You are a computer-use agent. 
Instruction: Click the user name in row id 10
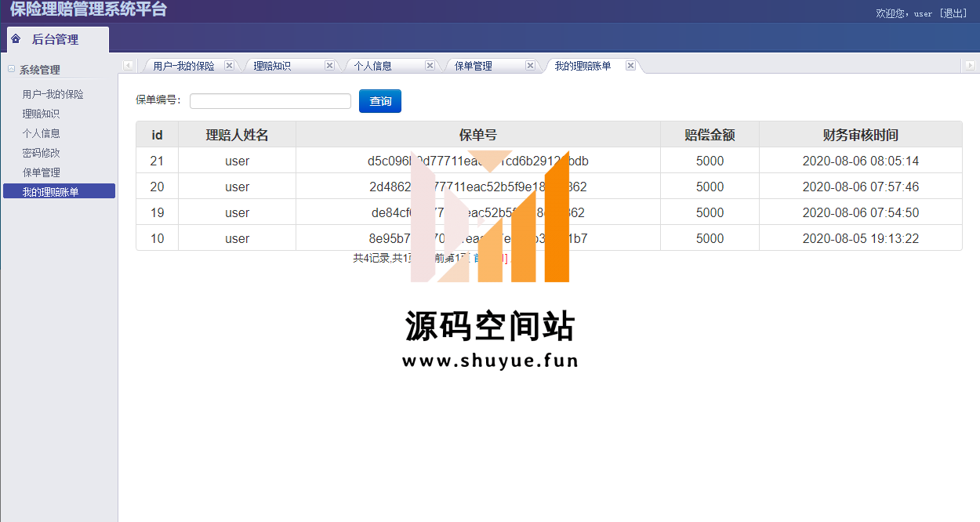tap(238, 238)
